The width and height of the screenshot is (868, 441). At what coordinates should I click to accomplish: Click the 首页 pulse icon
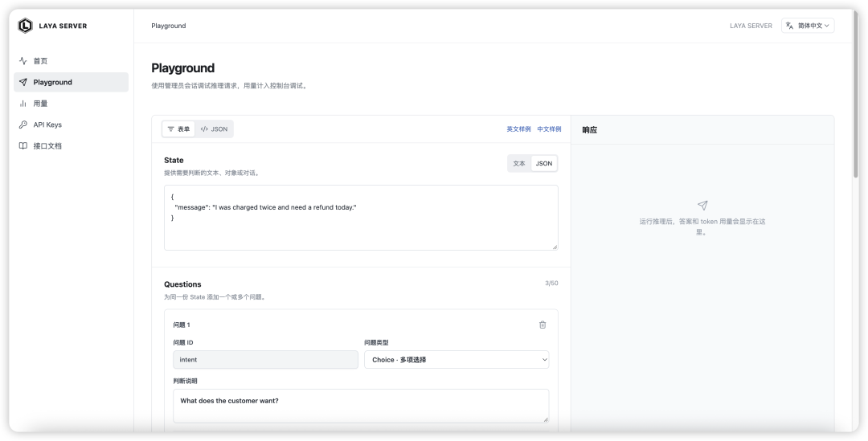coord(23,61)
